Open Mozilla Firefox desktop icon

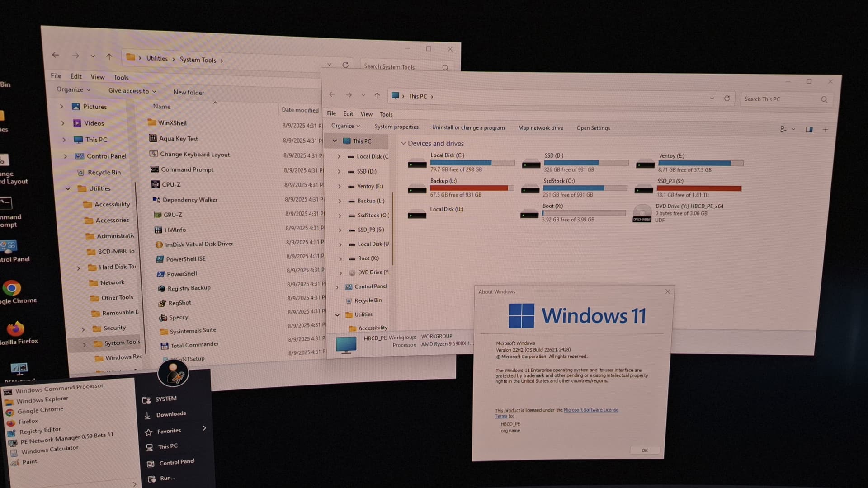point(15,329)
